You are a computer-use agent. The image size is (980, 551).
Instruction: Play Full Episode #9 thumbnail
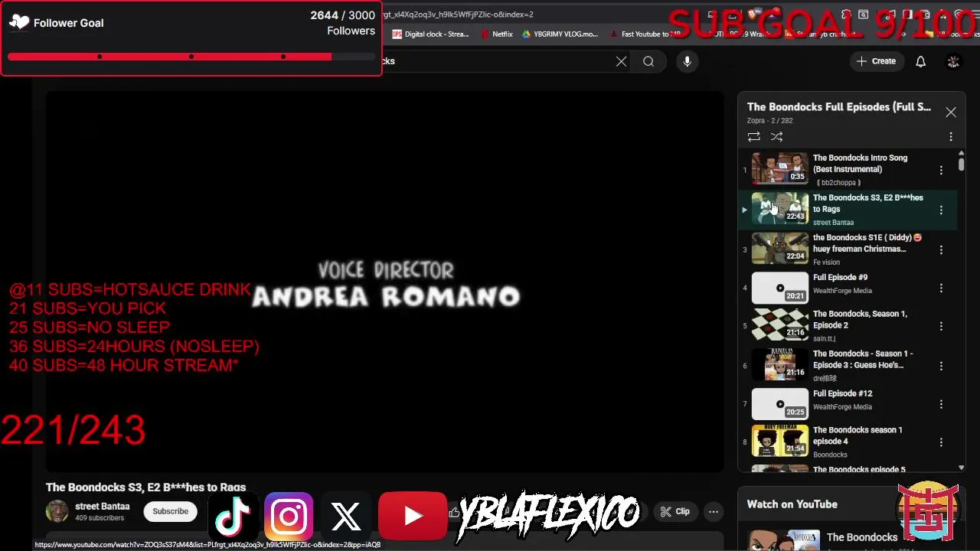[x=779, y=288]
